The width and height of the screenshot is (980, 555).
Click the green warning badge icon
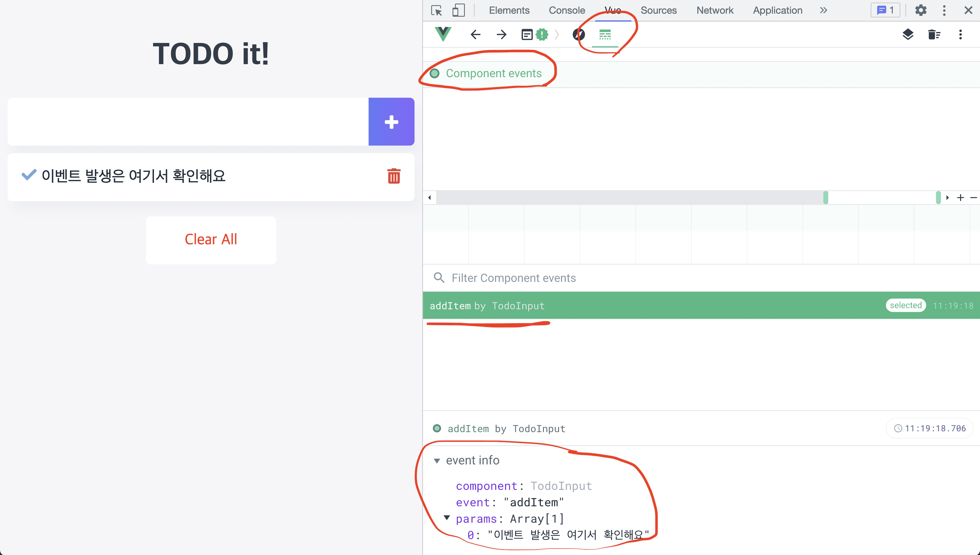[542, 35]
